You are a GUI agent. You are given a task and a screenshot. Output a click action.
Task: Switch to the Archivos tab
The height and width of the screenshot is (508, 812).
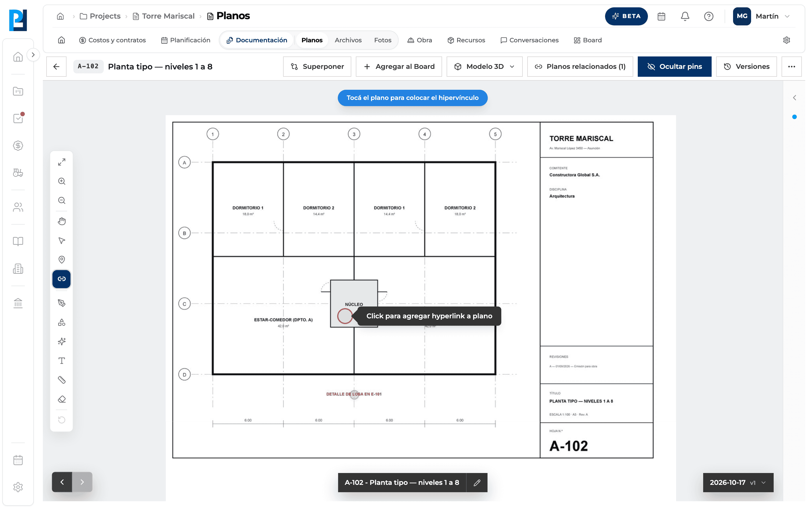(348, 40)
